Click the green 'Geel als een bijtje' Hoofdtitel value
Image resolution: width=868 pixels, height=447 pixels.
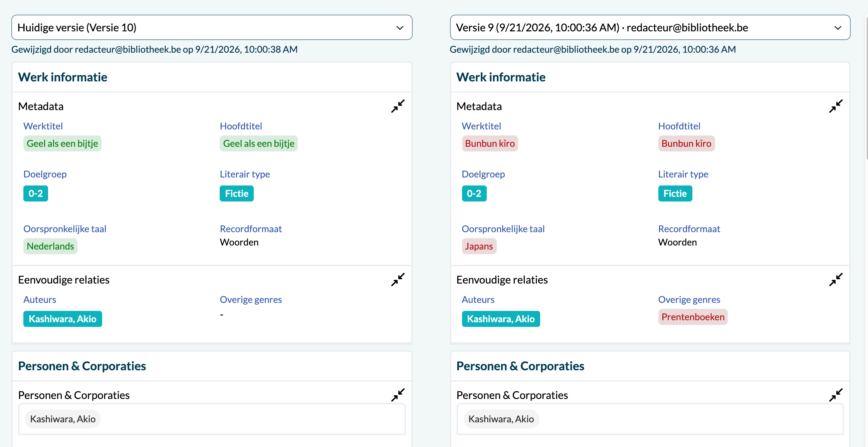pyautogui.click(x=259, y=143)
